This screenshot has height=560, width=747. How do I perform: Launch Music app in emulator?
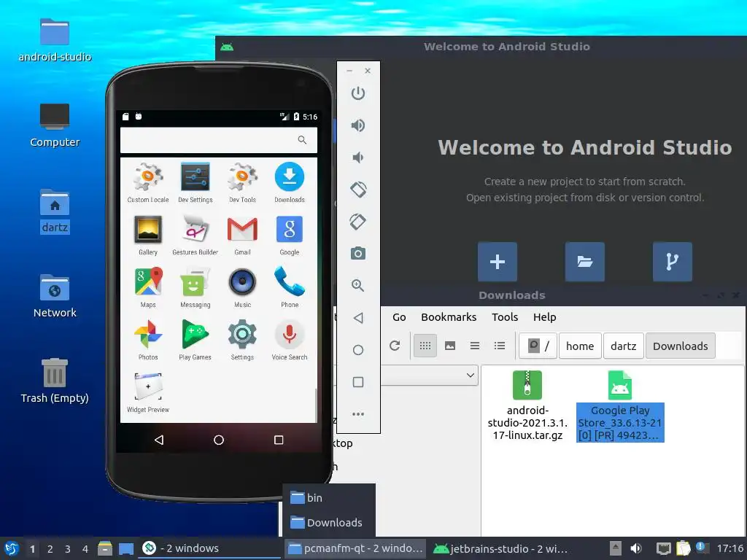click(x=242, y=287)
